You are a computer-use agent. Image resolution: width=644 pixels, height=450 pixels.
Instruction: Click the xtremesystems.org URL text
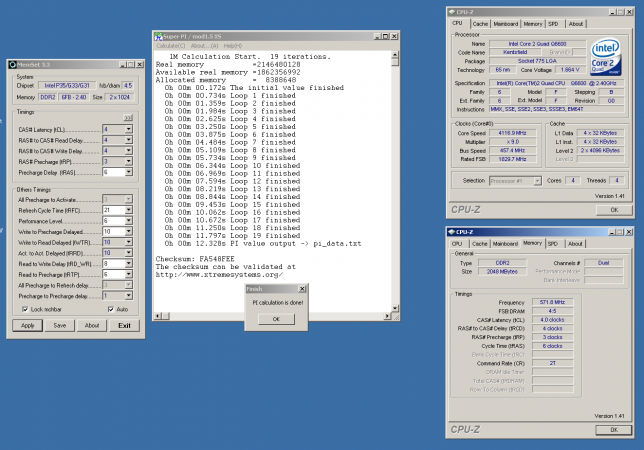[219, 275]
